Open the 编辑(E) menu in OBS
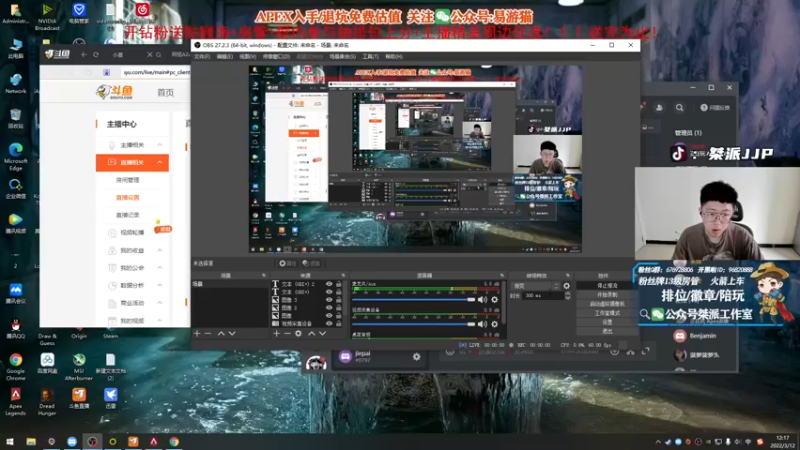The width and height of the screenshot is (800, 450). coord(225,57)
